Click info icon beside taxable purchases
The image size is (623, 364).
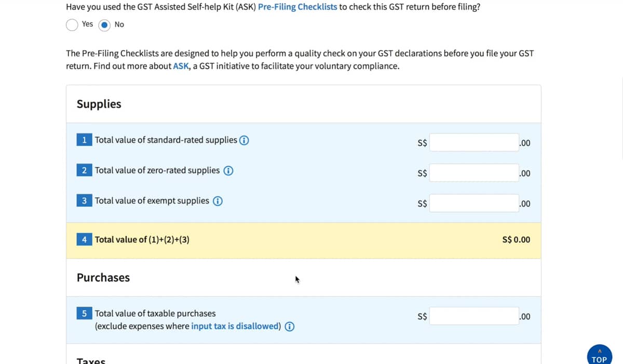tap(291, 327)
